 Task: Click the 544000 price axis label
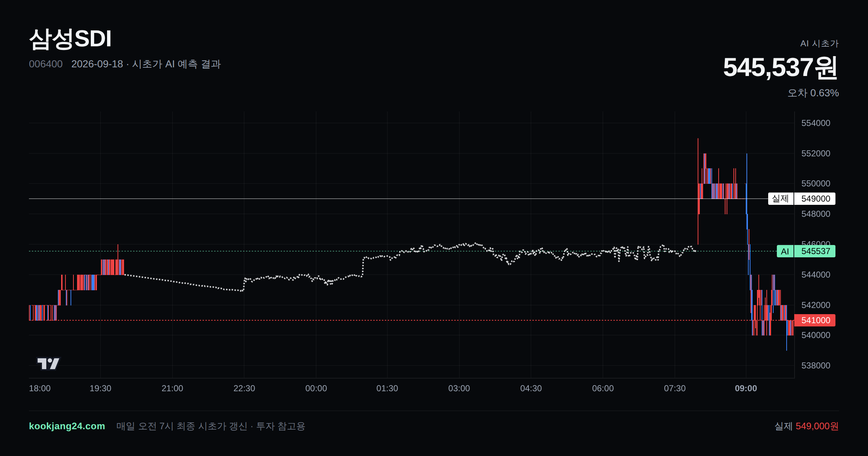tap(816, 275)
